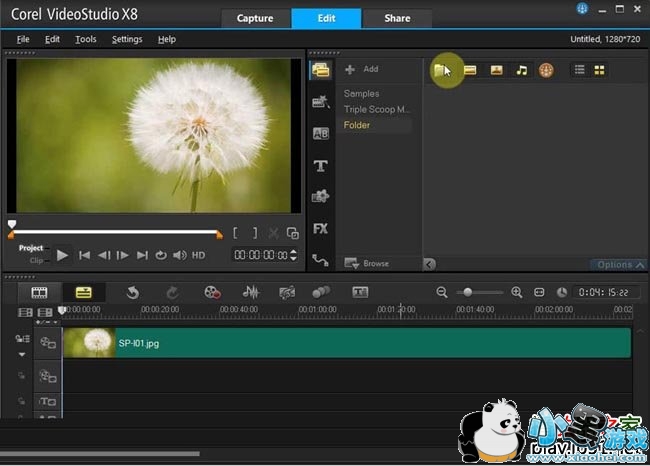Click the Add folder button
The width and height of the screenshot is (650, 466).
click(362, 69)
